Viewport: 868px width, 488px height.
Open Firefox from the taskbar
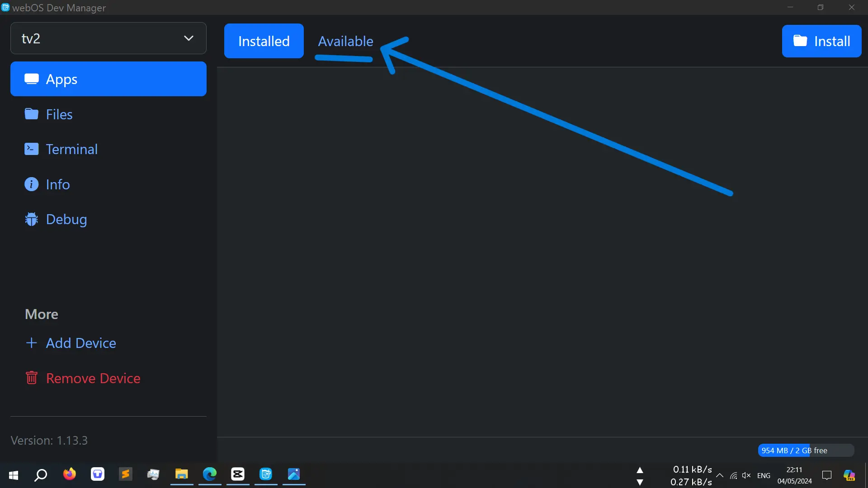[69, 474]
